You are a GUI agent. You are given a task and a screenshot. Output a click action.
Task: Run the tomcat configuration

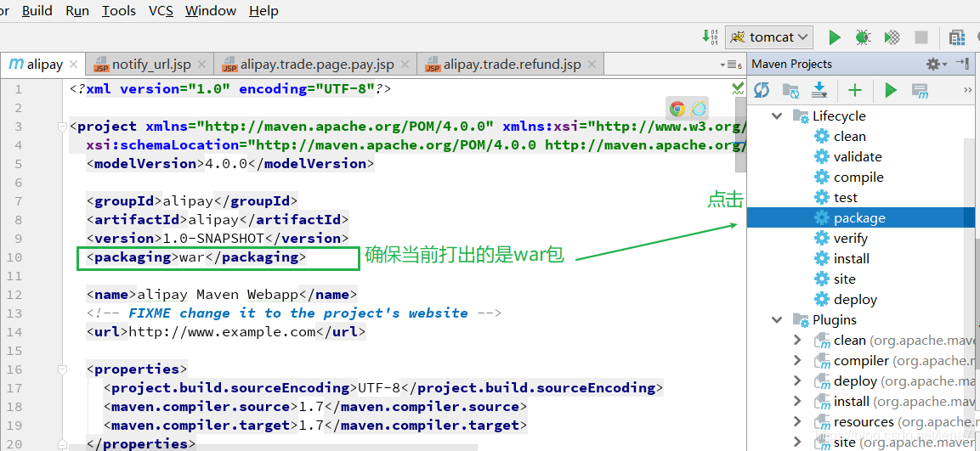pos(835,37)
